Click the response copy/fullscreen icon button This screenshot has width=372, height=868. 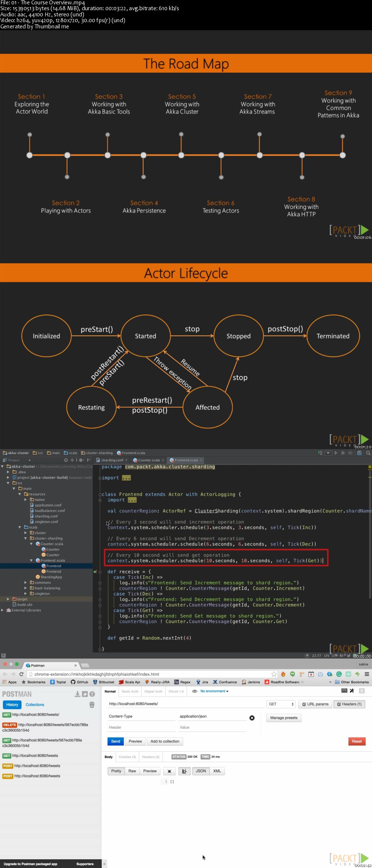click(x=169, y=771)
